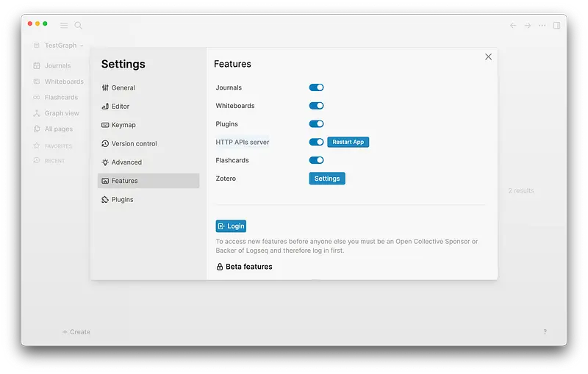The width and height of the screenshot is (588, 374).
Task: Disable the Whiteboards feature toggle
Action: tap(316, 106)
